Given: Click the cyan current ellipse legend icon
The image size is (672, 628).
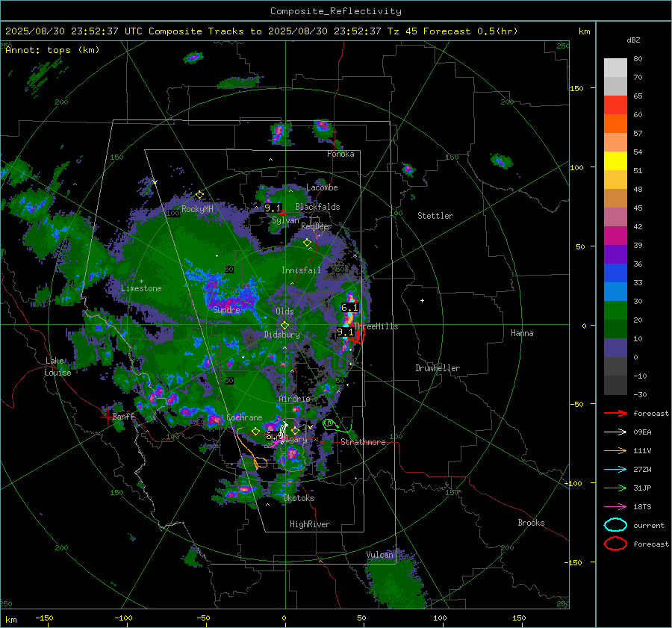Looking at the screenshot, I should (x=615, y=525).
